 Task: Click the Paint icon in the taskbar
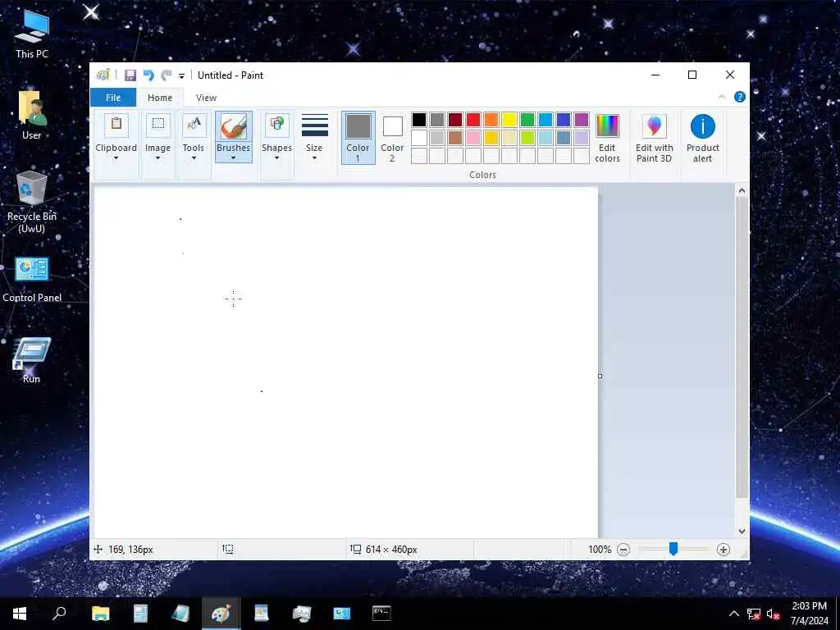221,614
